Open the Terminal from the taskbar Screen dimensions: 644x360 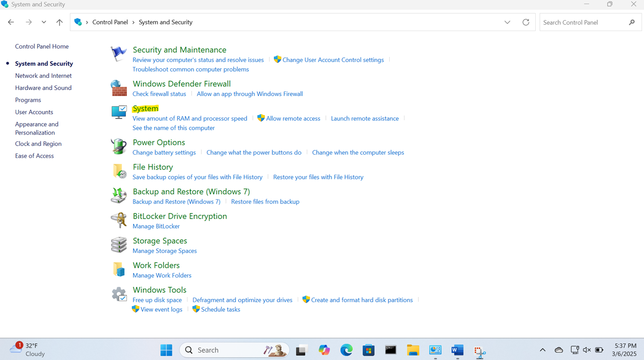click(x=391, y=350)
